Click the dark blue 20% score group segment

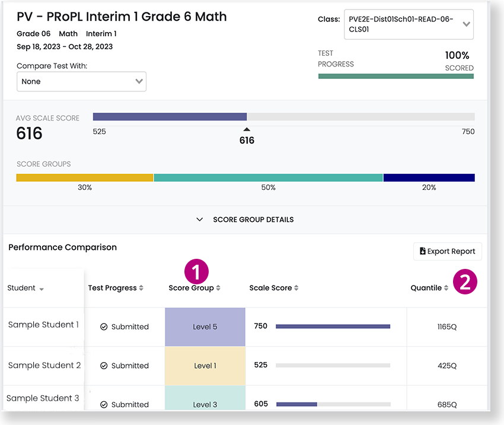[x=429, y=177]
